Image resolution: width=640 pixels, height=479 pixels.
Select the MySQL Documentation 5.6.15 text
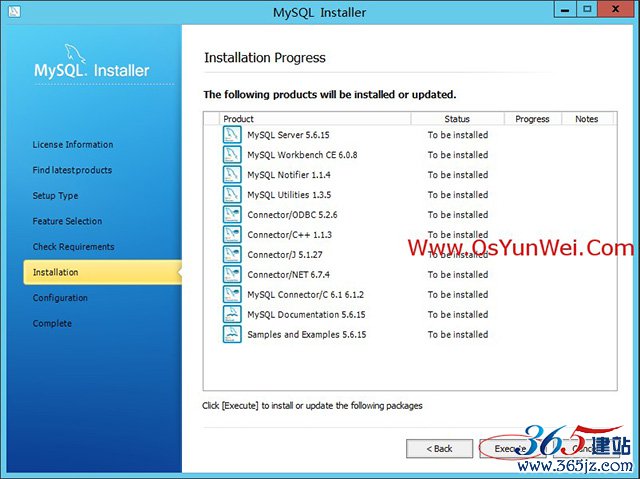pyautogui.click(x=306, y=315)
